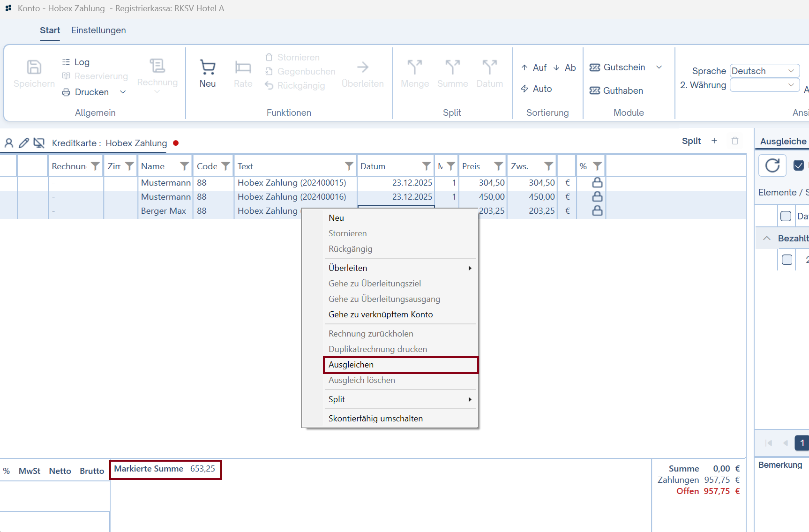Switch to the Einstellungen tab
This screenshot has height=532, width=809.
98,30
